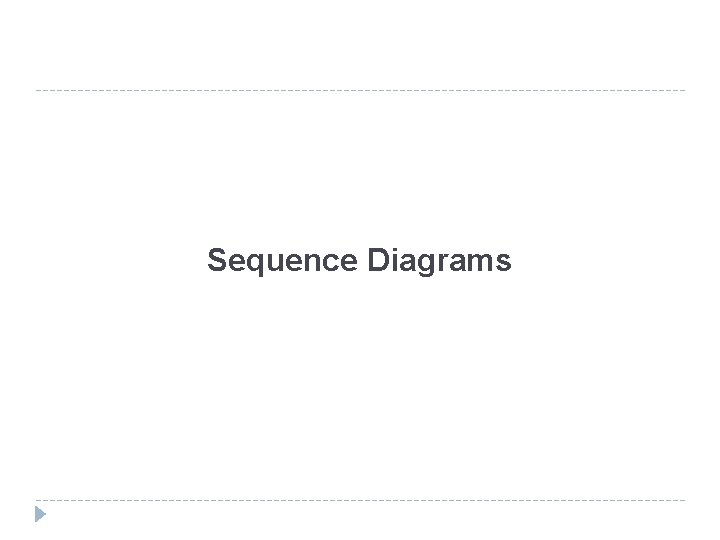Click the space between Sequence and Diagrams

[362, 261]
